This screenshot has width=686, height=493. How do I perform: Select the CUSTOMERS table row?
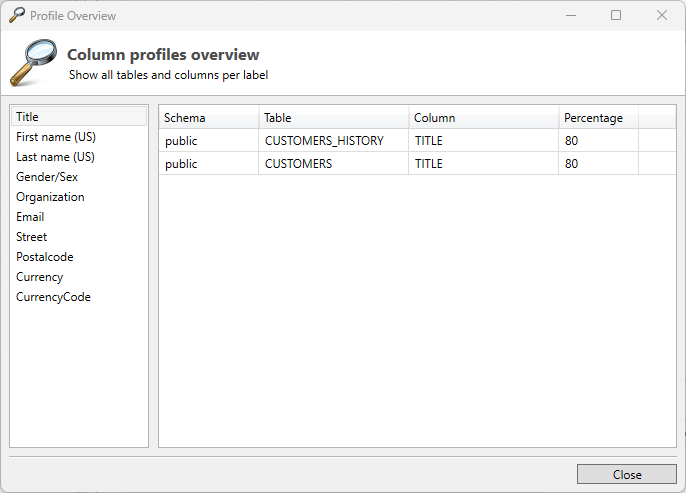tap(298, 164)
